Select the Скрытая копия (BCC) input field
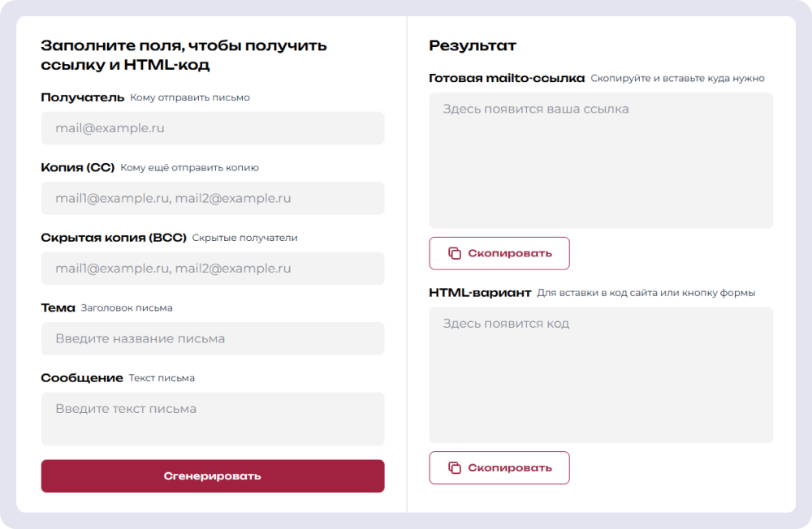This screenshot has width=812, height=529. point(213,269)
